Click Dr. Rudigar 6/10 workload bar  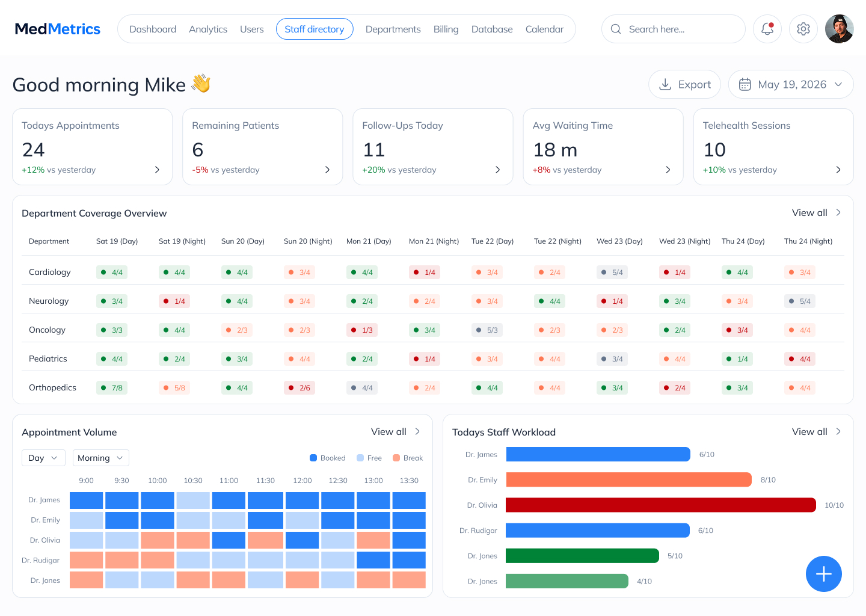pyautogui.click(x=598, y=530)
